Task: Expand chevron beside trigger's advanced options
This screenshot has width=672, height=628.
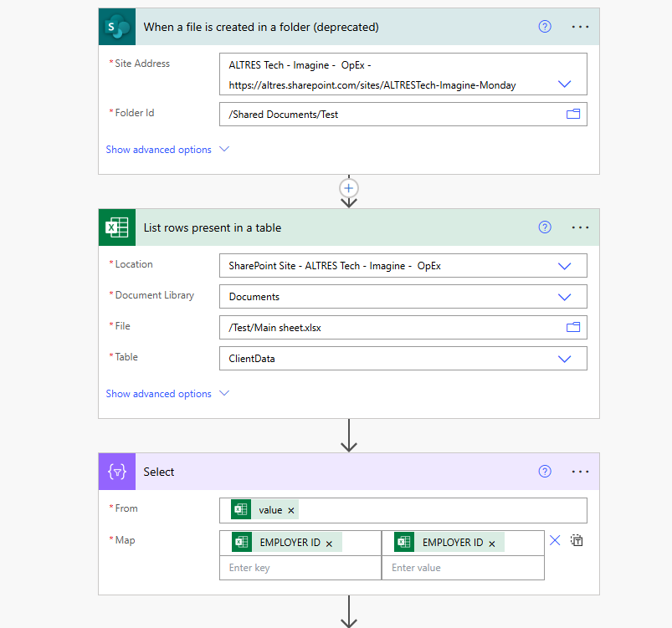Action: (224, 149)
